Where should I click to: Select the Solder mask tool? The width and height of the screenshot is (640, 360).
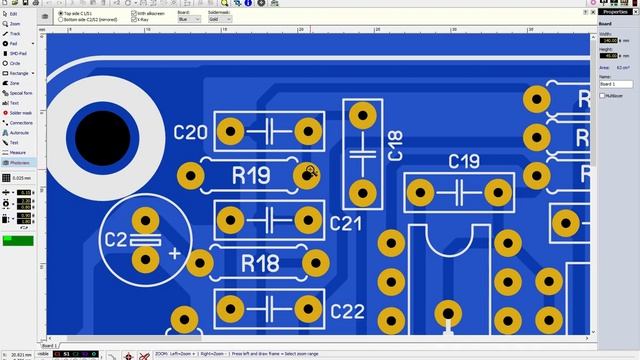pos(17,113)
